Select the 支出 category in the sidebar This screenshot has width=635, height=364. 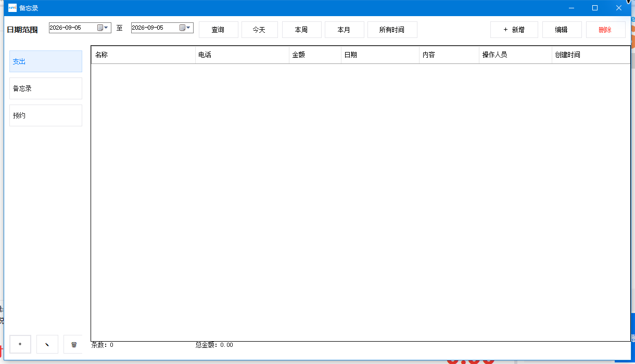click(x=46, y=61)
